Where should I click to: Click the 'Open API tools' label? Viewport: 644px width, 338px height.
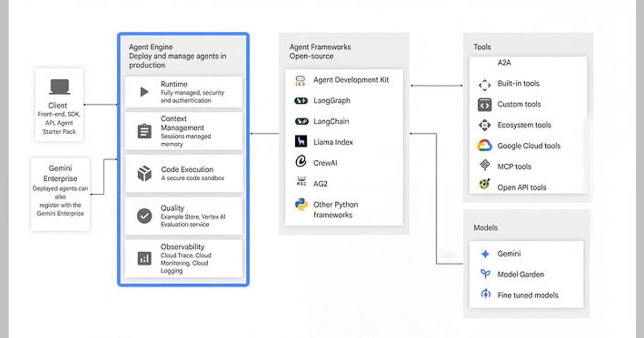click(x=522, y=187)
